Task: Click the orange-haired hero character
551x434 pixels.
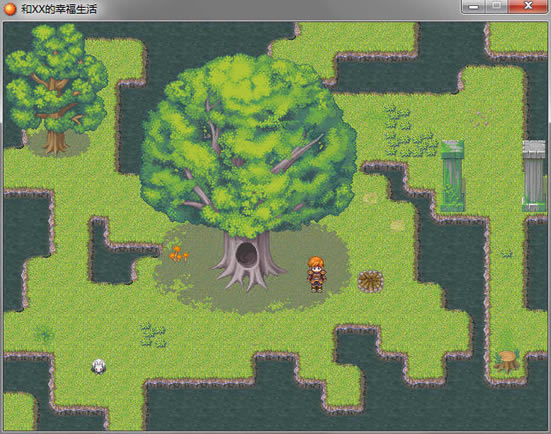Action: [x=316, y=274]
